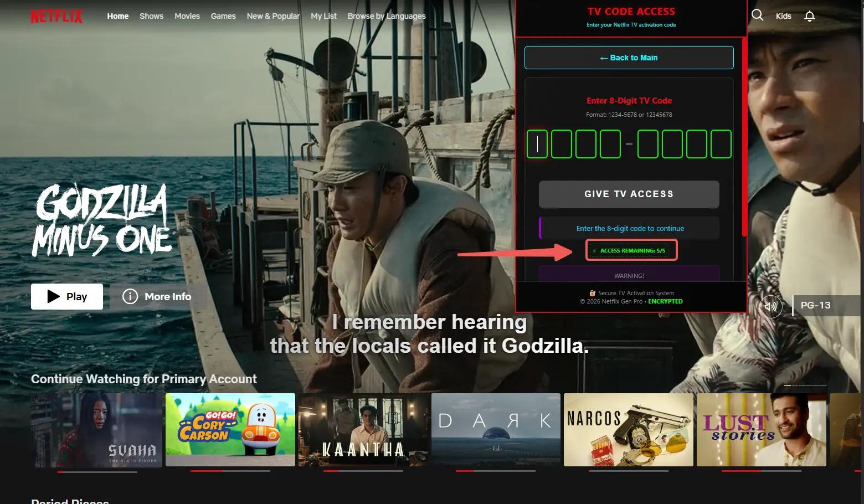Mute the trailer with the speaker icon
864x504 pixels.
click(x=770, y=306)
